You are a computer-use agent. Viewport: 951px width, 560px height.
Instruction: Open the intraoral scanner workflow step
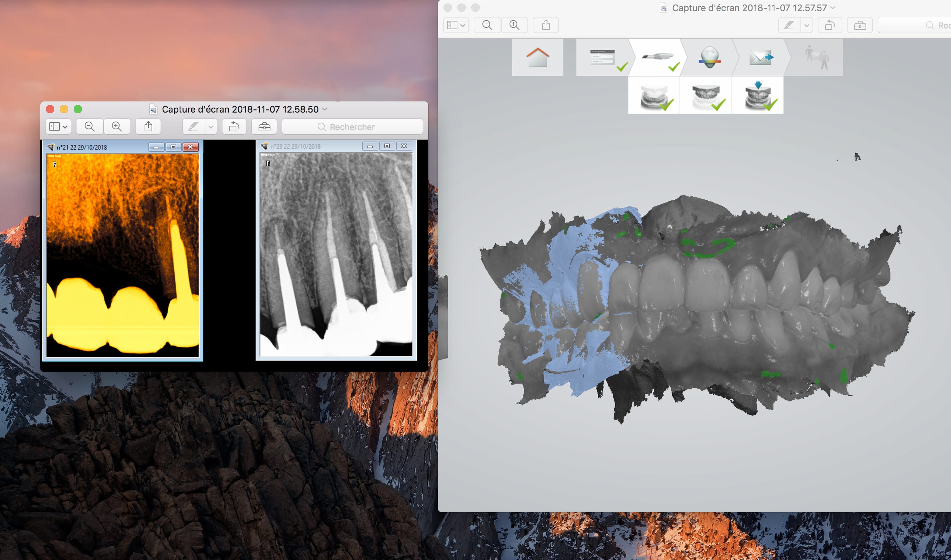tap(658, 57)
